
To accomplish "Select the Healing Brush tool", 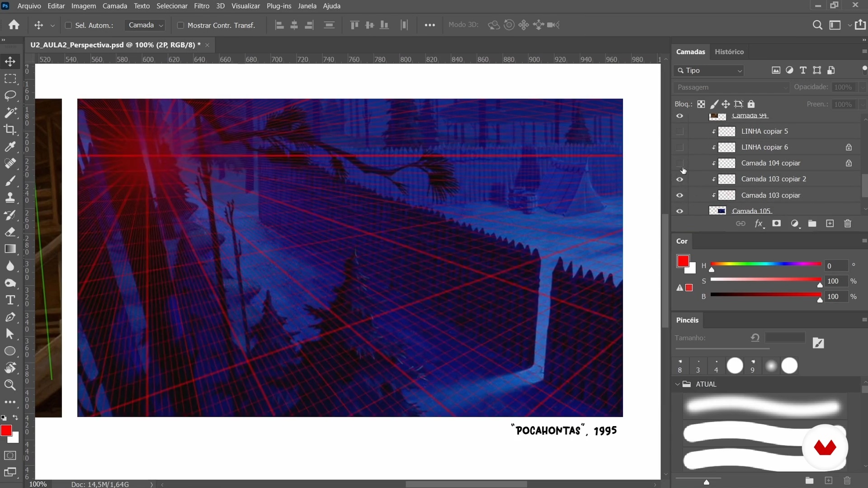I will coord(10,164).
